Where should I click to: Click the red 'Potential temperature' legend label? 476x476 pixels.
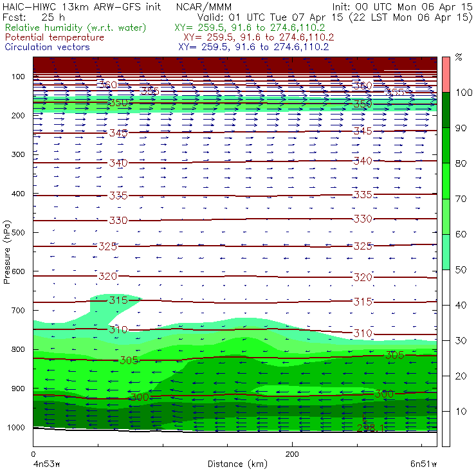55,37
